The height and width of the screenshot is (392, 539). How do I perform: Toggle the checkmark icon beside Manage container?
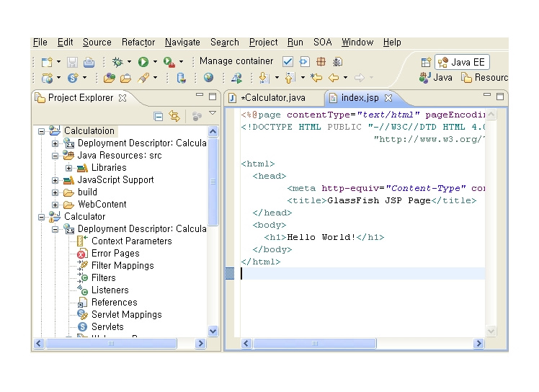point(288,62)
